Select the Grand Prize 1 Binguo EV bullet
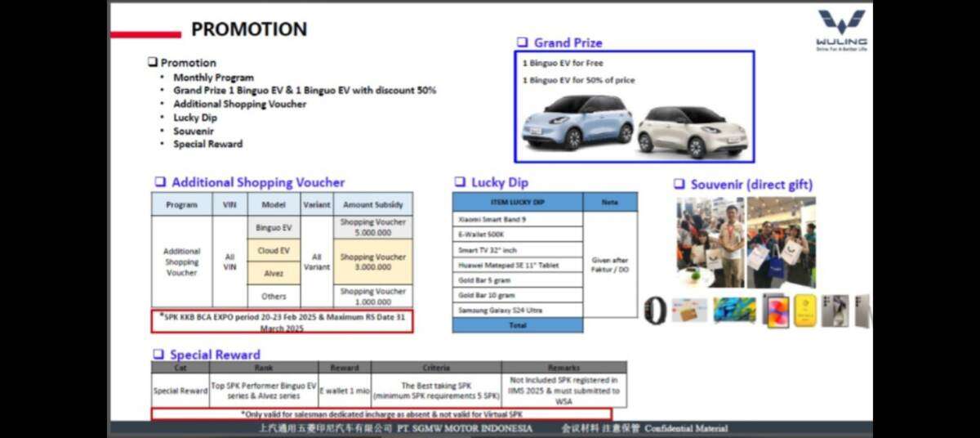This screenshot has width=980, height=438. point(305,90)
